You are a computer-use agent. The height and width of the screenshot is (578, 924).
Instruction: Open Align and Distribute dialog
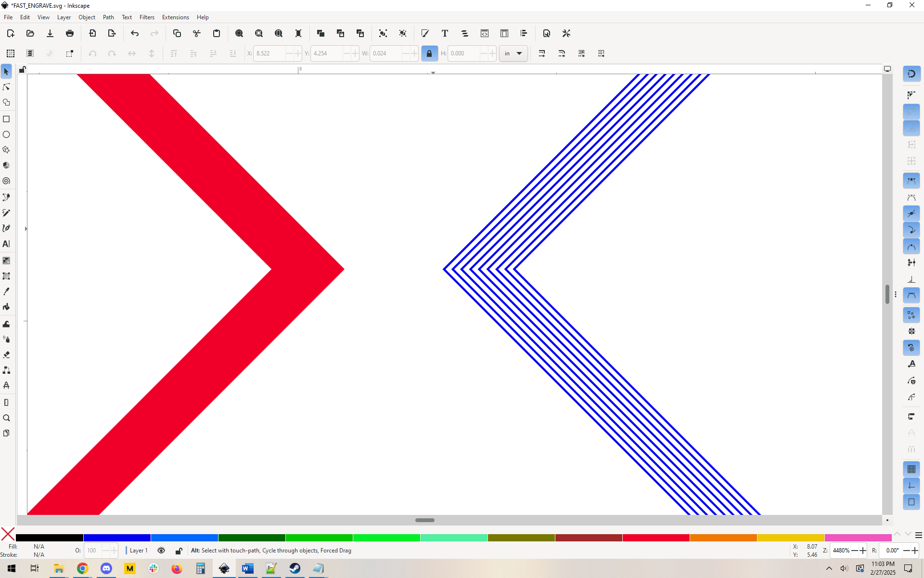(x=524, y=33)
